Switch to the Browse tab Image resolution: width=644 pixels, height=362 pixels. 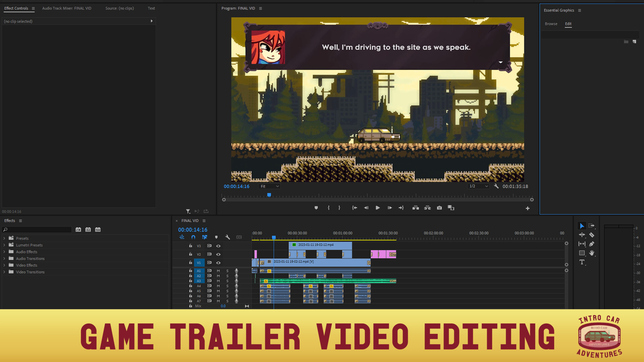click(x=551, y=24)
